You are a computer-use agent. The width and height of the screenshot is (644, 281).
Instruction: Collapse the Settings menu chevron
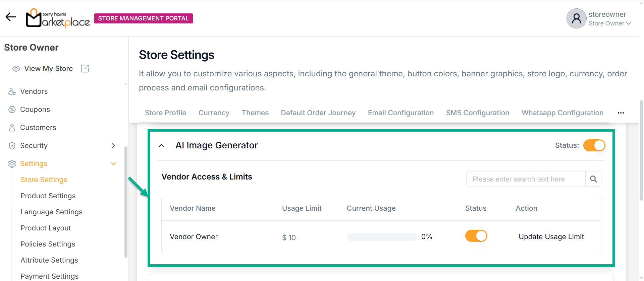[x=113, y=164]
